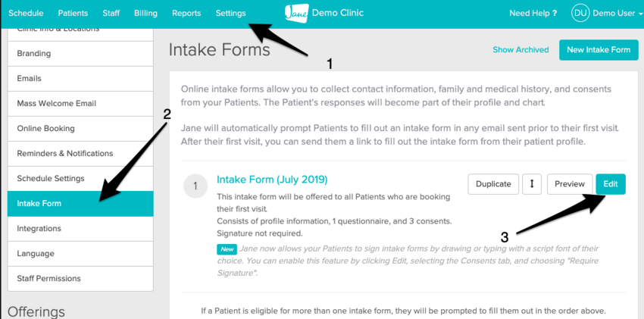Click Settings in the top navigation
This screenshot has width=644, height=319.
click(x=230, y=14)
